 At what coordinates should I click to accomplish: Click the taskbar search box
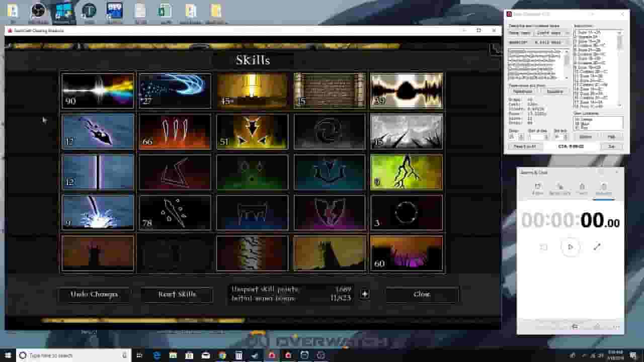click(73, 355)
